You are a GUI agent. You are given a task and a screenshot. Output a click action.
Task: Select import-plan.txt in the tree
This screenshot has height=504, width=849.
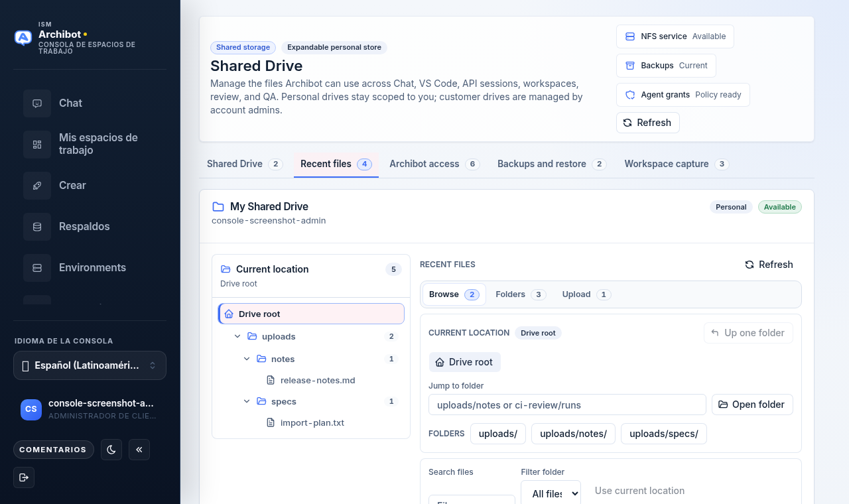[x=312, y=423]
